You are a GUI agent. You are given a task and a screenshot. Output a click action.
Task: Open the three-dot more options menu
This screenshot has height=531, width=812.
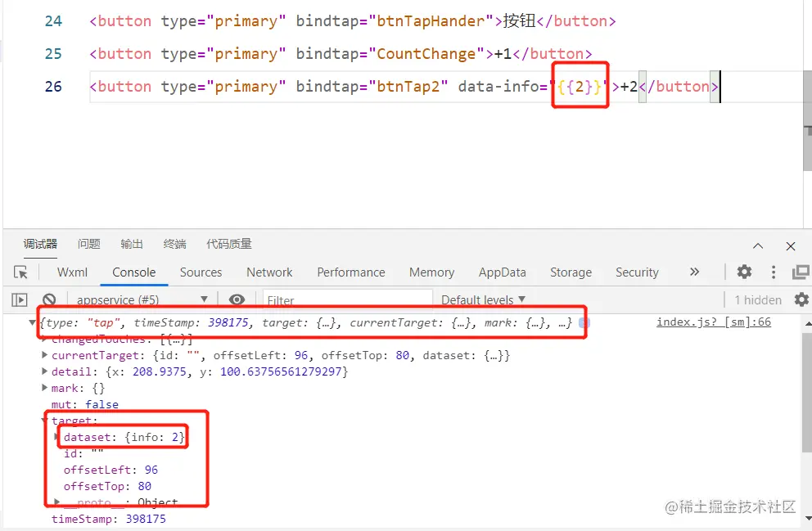[x=774, y=272]
